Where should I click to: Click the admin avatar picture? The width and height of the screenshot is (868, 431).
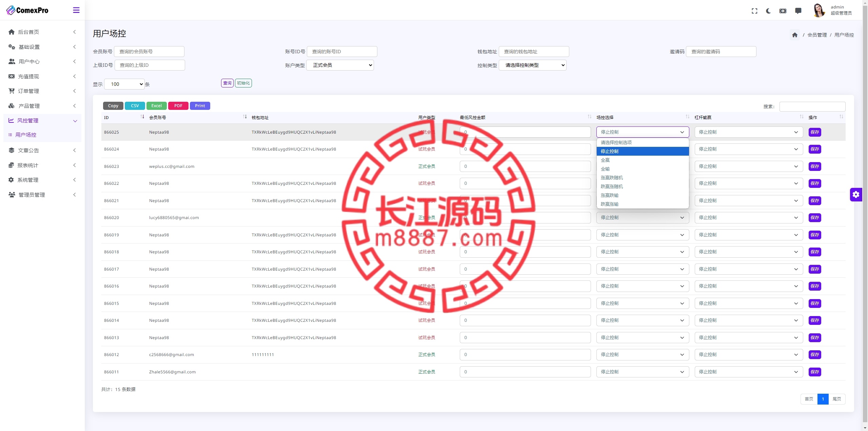(x=819, y=10)
